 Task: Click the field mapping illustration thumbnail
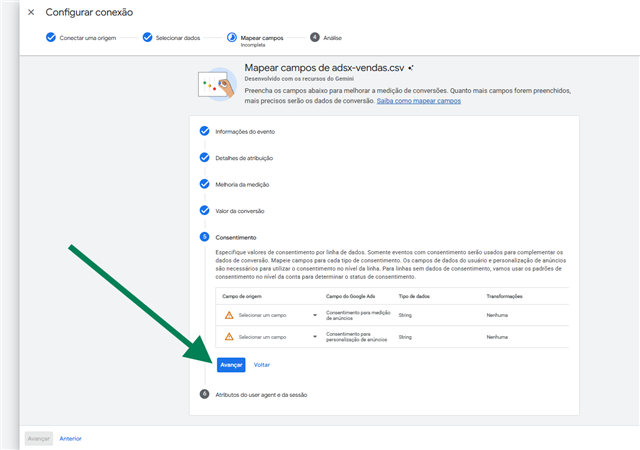217,85
